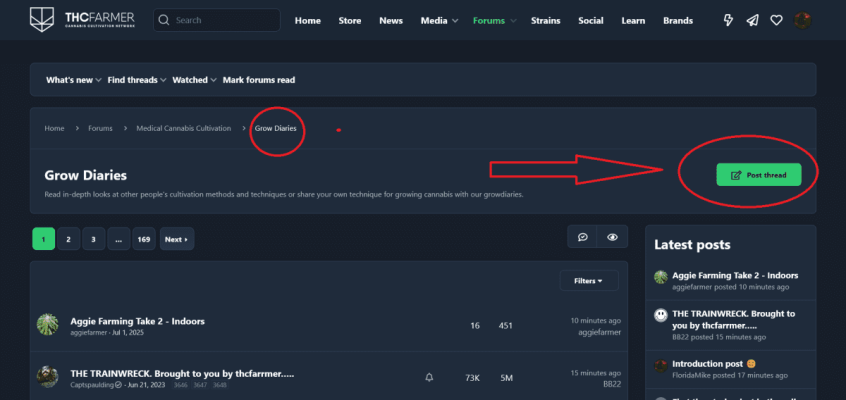Click Home breadcrumb link

[54, 128]
